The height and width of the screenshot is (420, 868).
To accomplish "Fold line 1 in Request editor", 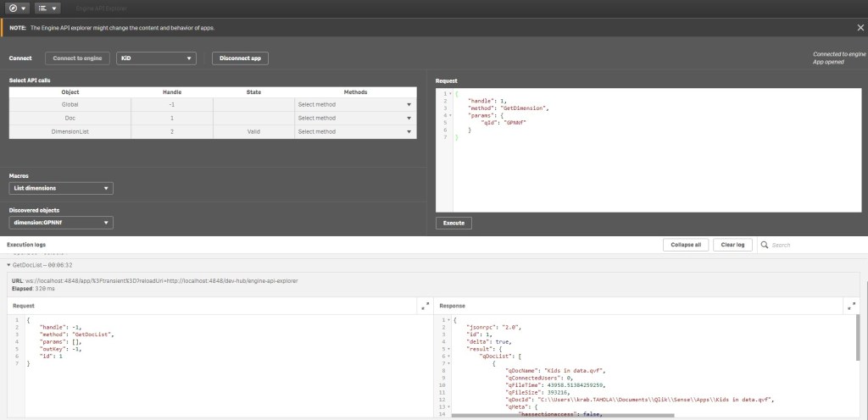I will [x=449, y=94].
